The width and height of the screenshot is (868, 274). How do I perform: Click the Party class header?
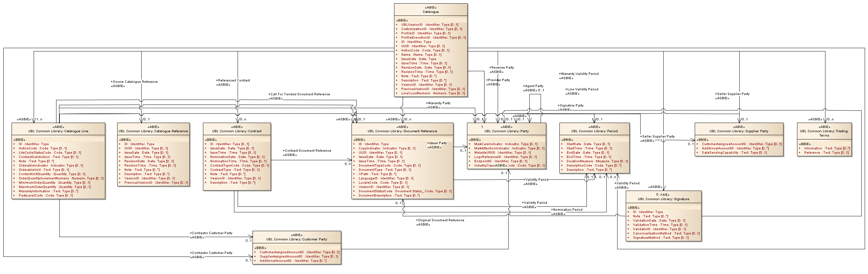tap(507, 131)
